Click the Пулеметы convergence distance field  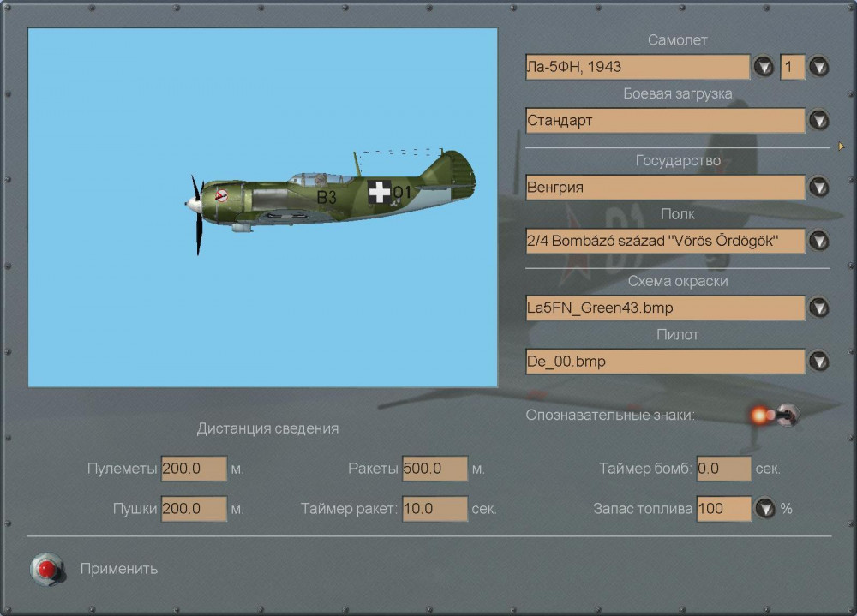(x=194, y=469)
